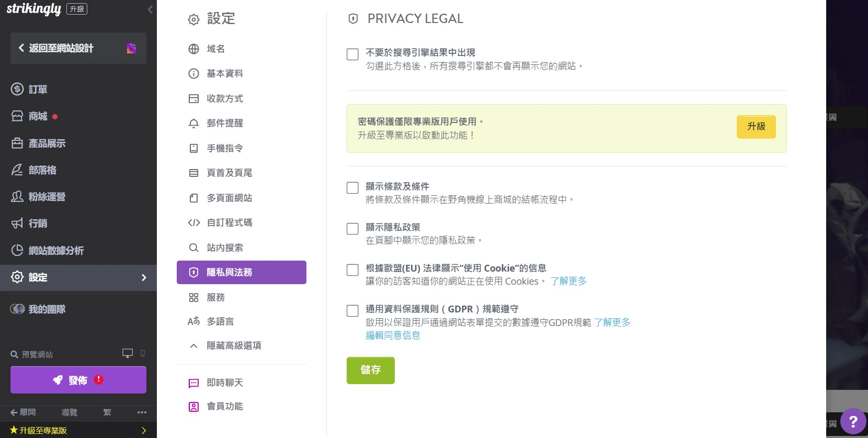Viewport: 868px width, 438px height.
Task: Click the 導覽 tour button
Action: click(69, 412)
